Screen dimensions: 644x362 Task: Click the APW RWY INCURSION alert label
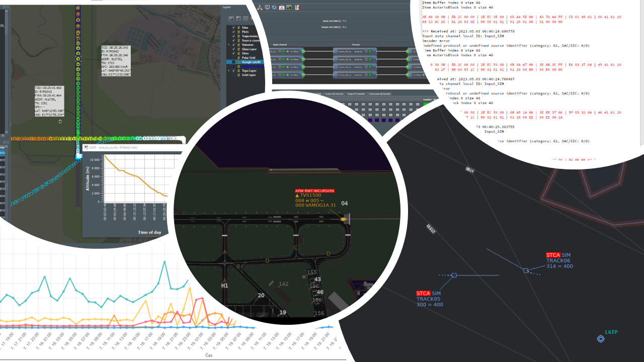(x=314, y=191)
